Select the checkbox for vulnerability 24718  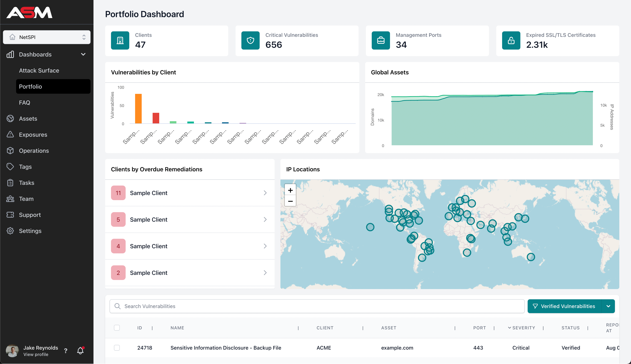click(117, 347)
